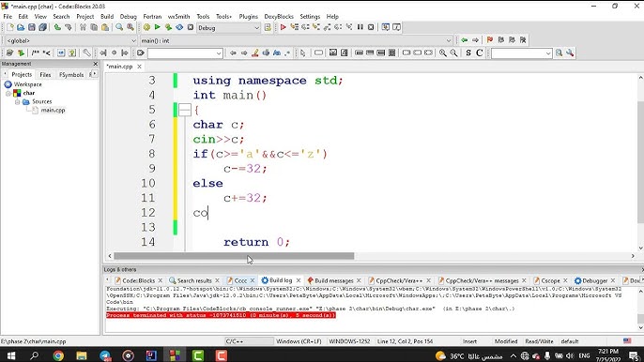Click the Build and run icon

point(168,27)
